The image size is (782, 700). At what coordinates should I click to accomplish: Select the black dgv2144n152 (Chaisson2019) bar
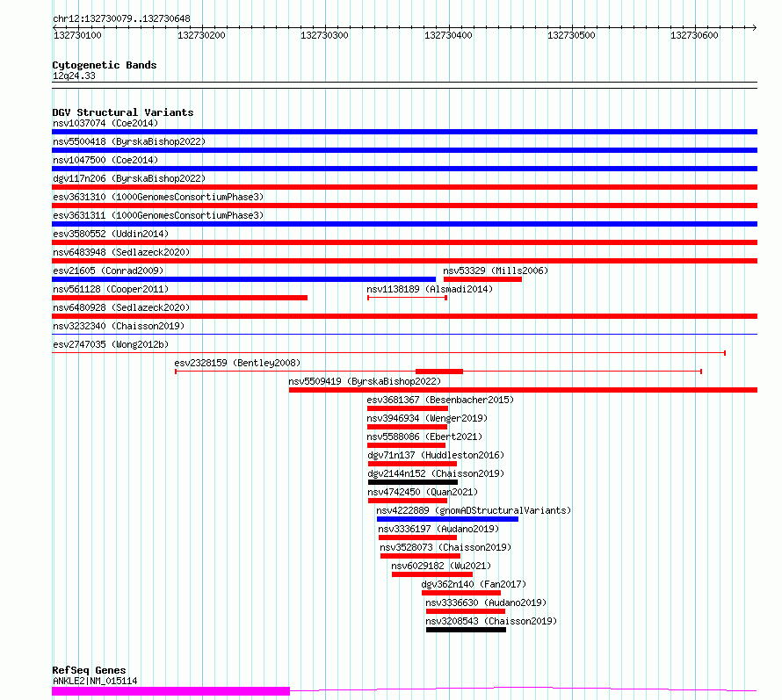(413, 482)
